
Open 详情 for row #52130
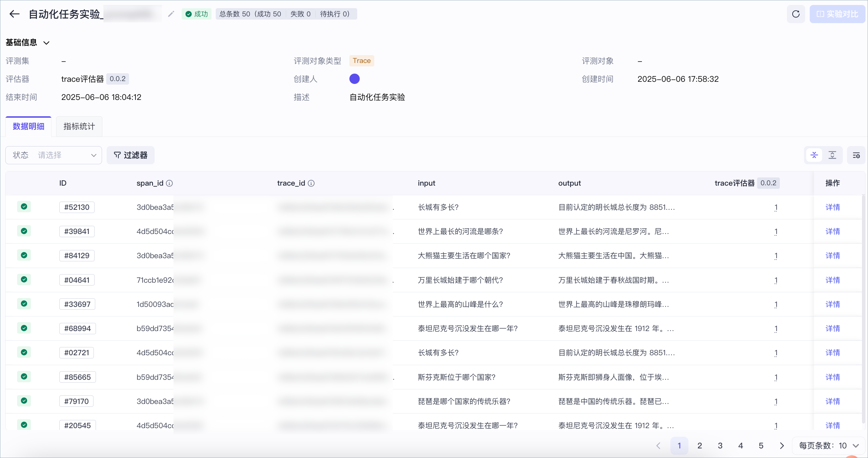[x=832, y=207]
